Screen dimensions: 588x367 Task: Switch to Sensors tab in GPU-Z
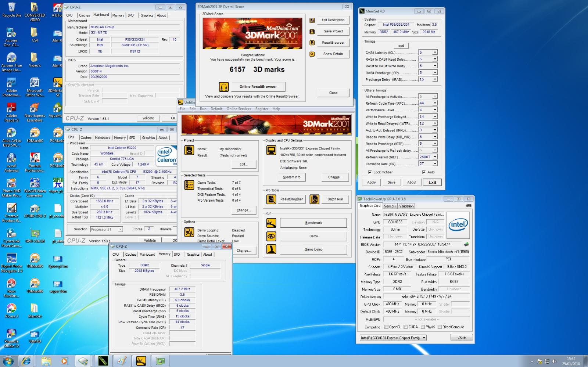(x=390, y=206)
